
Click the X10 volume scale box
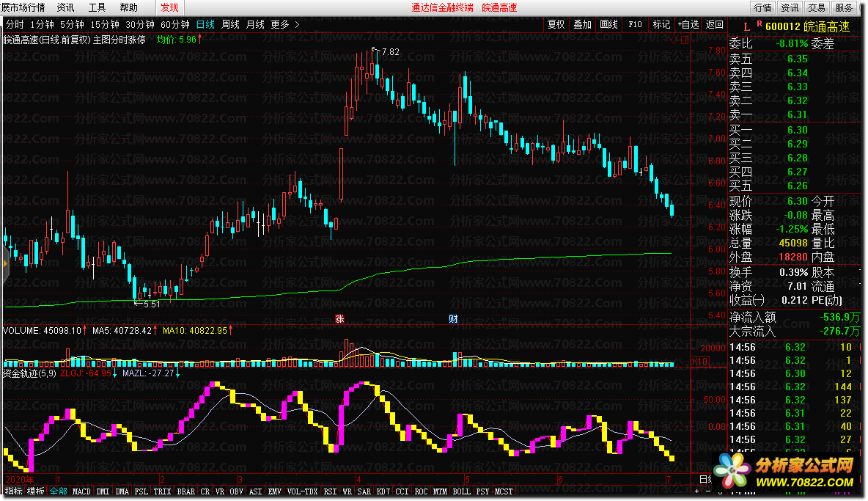click(x=699, y=362)
